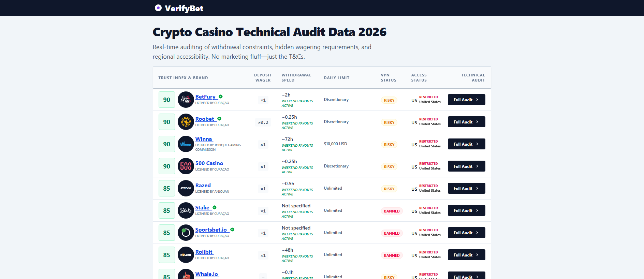Screen dimensions: 644x279
Task: Click Stake's Unlimited daily limit
Action: point(333,210)
